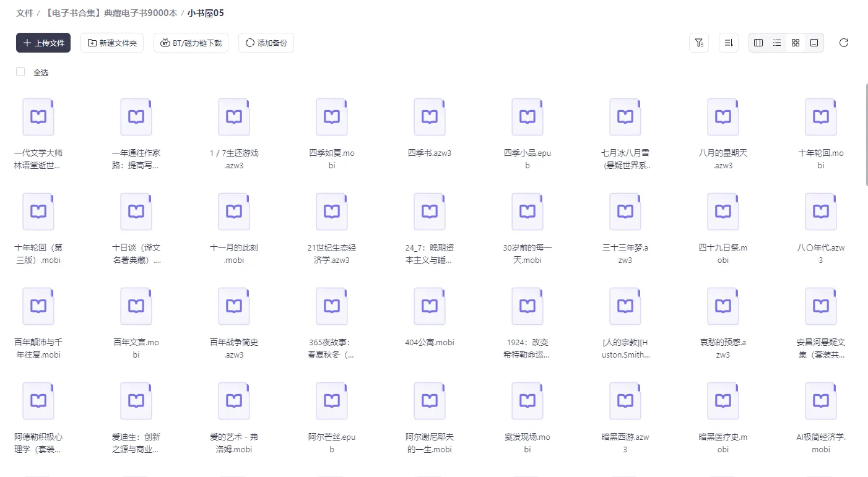Select 30岁前的每一天.mobi icon
868x477 pixels.
pyautogui.click(x=527, y=212)
